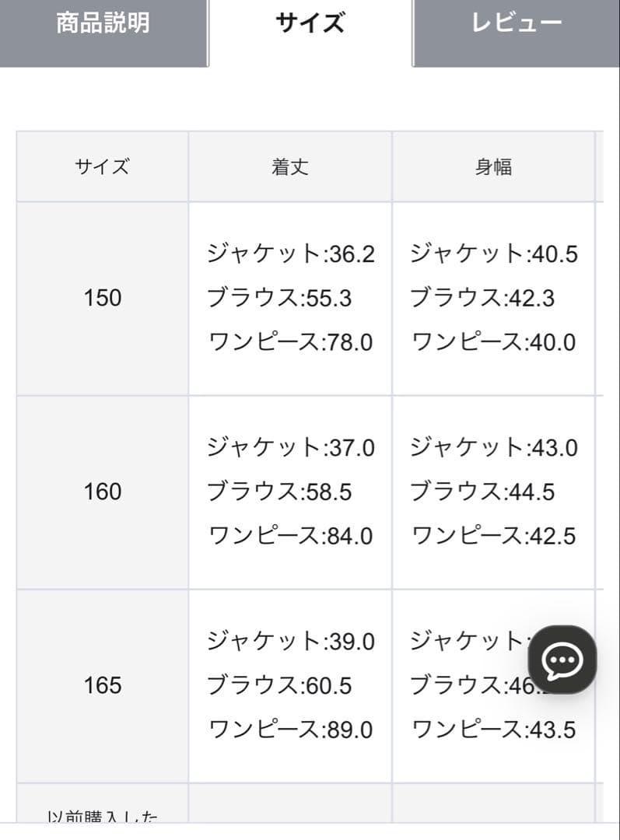Viewport: 620px width, 840px height.
Task: Click ブラウス:58.5 in size 160 row
Action: point(279,492)
